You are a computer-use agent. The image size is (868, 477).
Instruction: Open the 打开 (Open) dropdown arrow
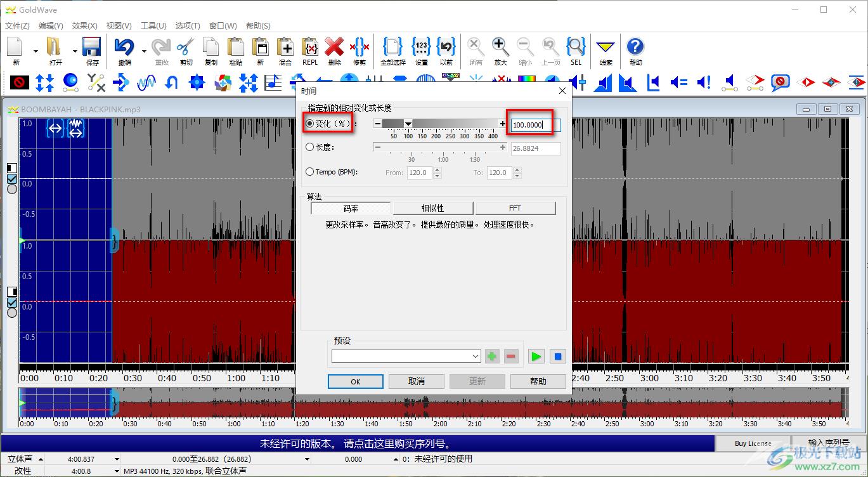(x=75, y=51)
